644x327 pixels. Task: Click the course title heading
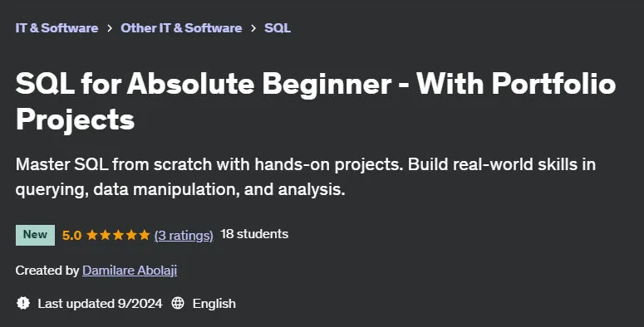(316, 101)
